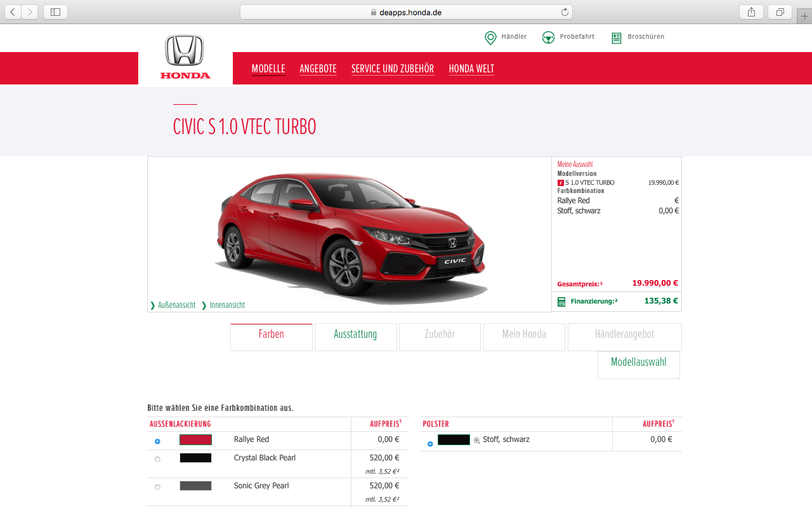Reload the page with refresh icon
Screen dimensions: 812x508
pyautogui.click(x=565, y=12)
